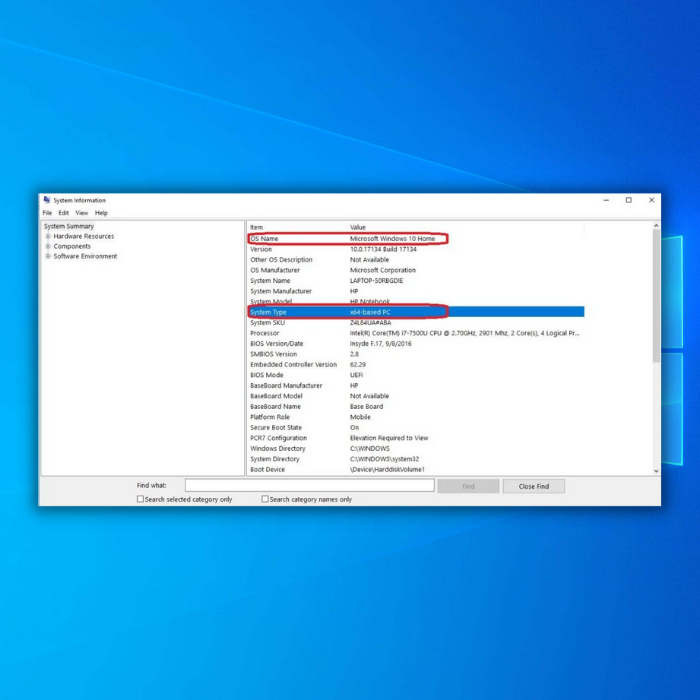Click the value Insyde F.17, 9/8/2016
The height and width of the screenshot is (700, 700).
click(x=380, y=343)
